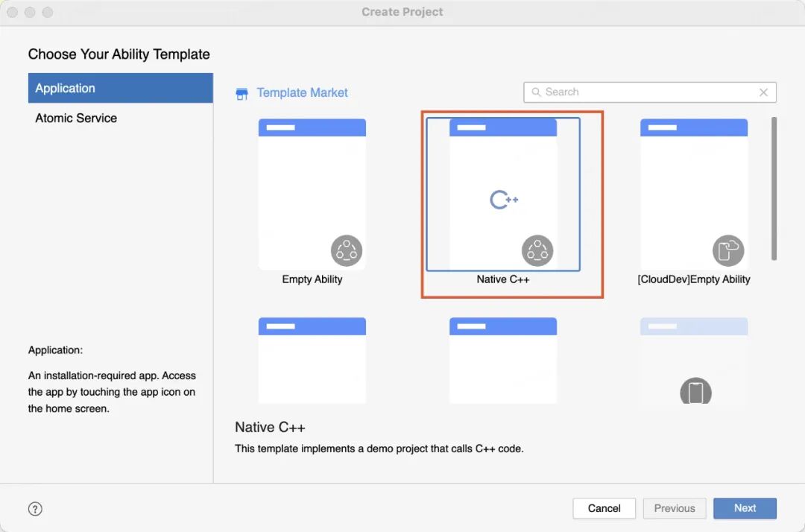805x532 pixels.
Task: Click the Previous button
Action: [675, 508]
